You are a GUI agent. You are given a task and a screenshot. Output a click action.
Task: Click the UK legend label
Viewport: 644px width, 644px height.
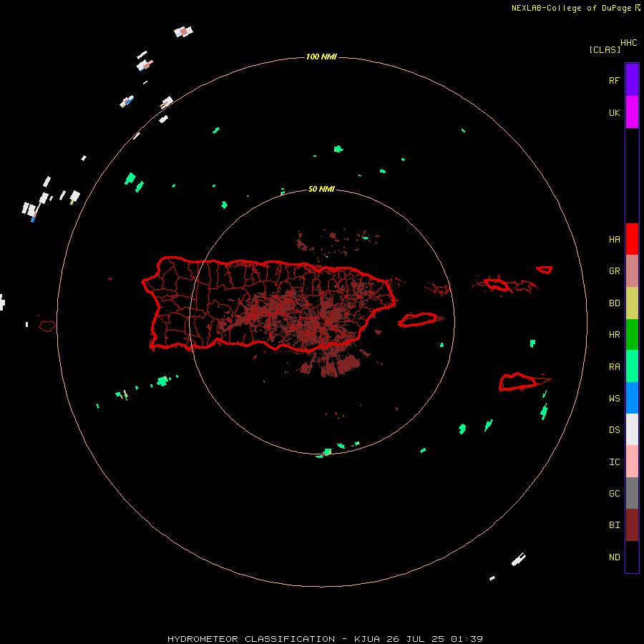pyautogui.click(x=614, y=112)
